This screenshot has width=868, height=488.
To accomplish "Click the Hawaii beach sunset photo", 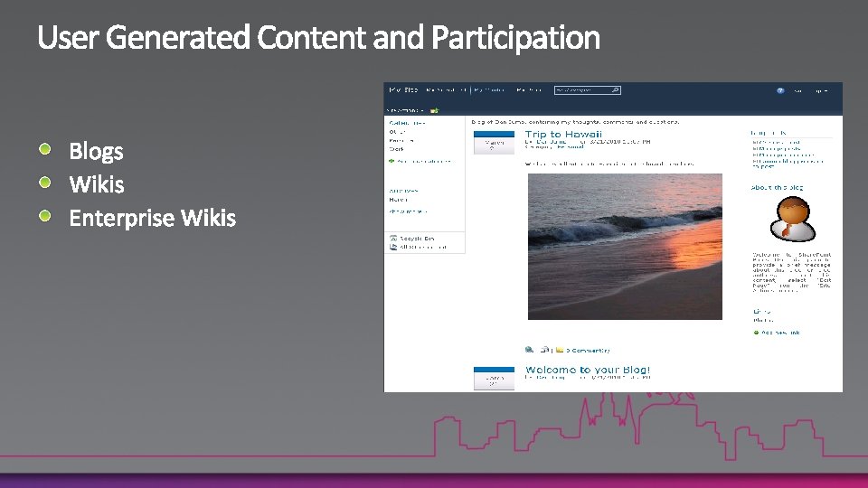I will (x=625, y=247).
